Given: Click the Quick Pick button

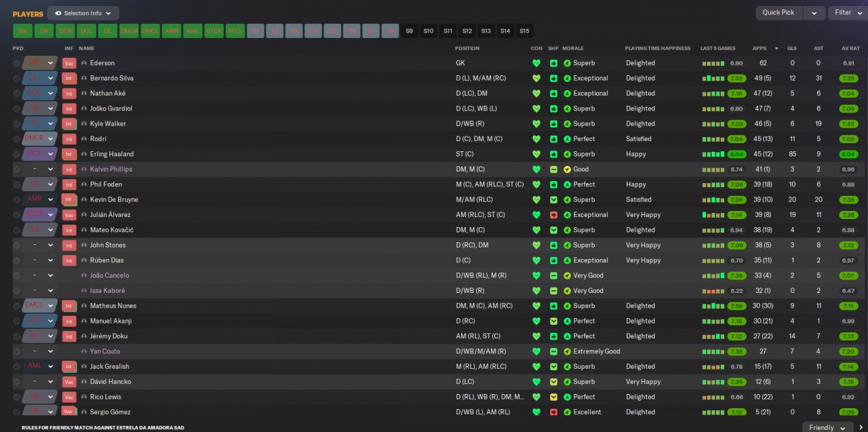Looking at the screenshot, I should click(x=778, y=13).
